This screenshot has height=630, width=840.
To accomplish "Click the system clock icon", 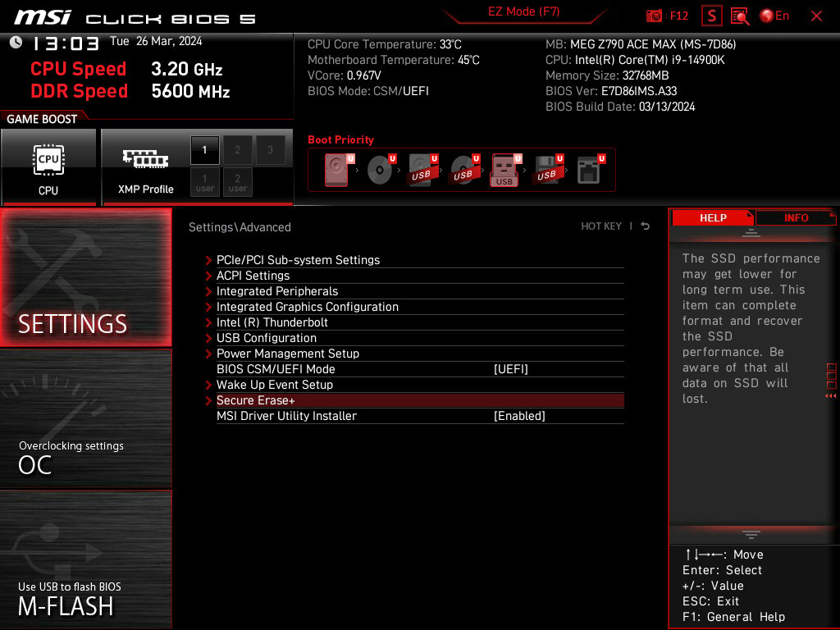I will tap(16, 43).
